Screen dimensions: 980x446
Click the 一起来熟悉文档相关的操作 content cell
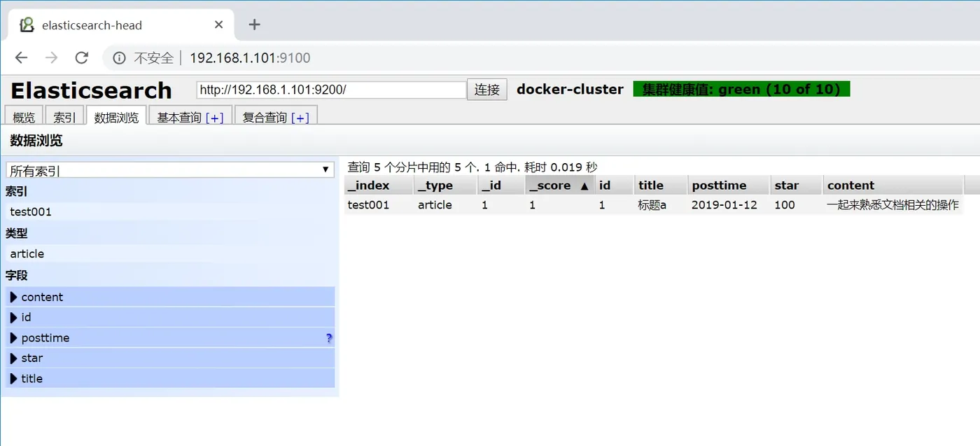point(893,205)
